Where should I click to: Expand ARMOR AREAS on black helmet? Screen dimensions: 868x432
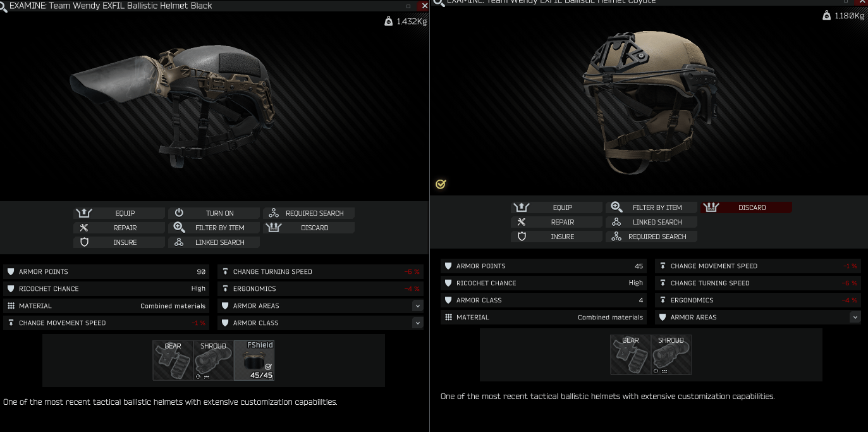coord(417,305)
